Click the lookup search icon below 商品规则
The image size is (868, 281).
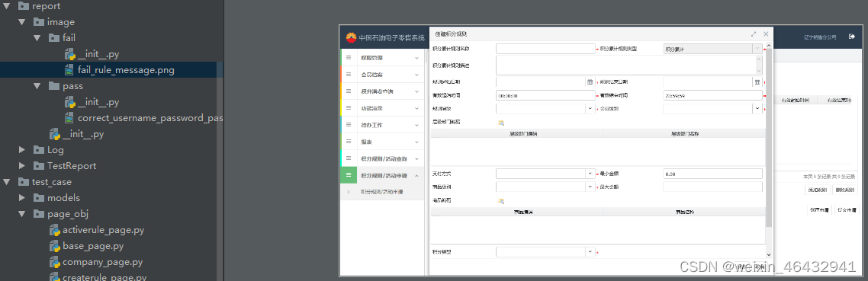pos(500,201)
